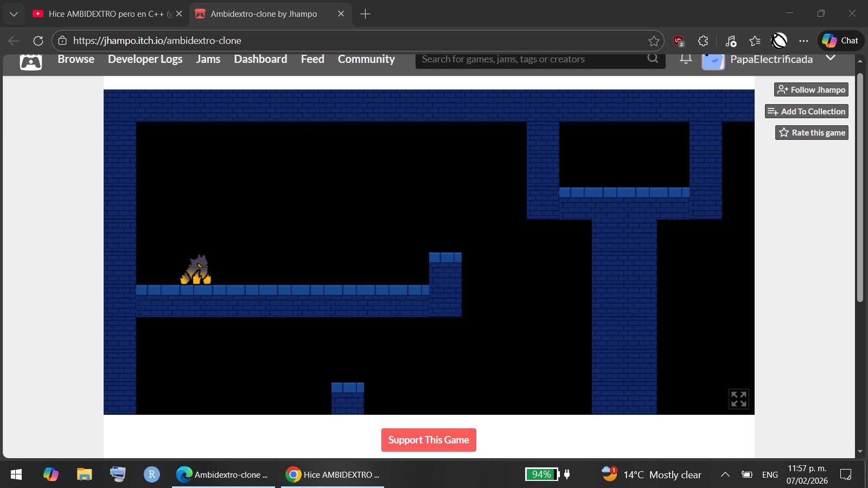Click the PapaElectrificada username

pyautogui.click(x=771, y=59)
